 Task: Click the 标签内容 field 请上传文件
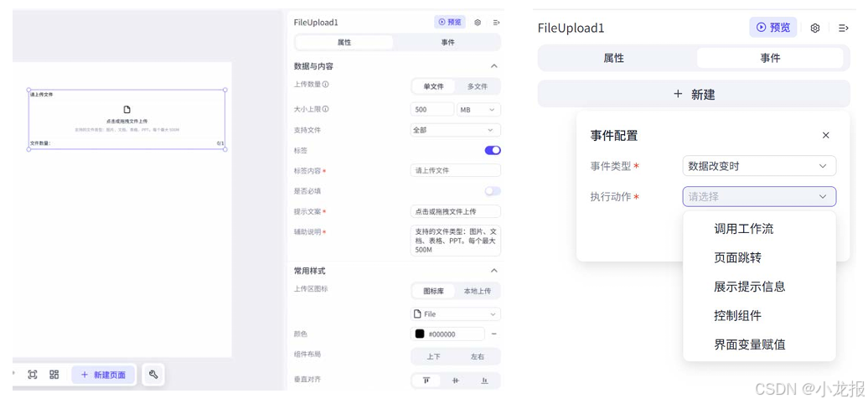456,170
